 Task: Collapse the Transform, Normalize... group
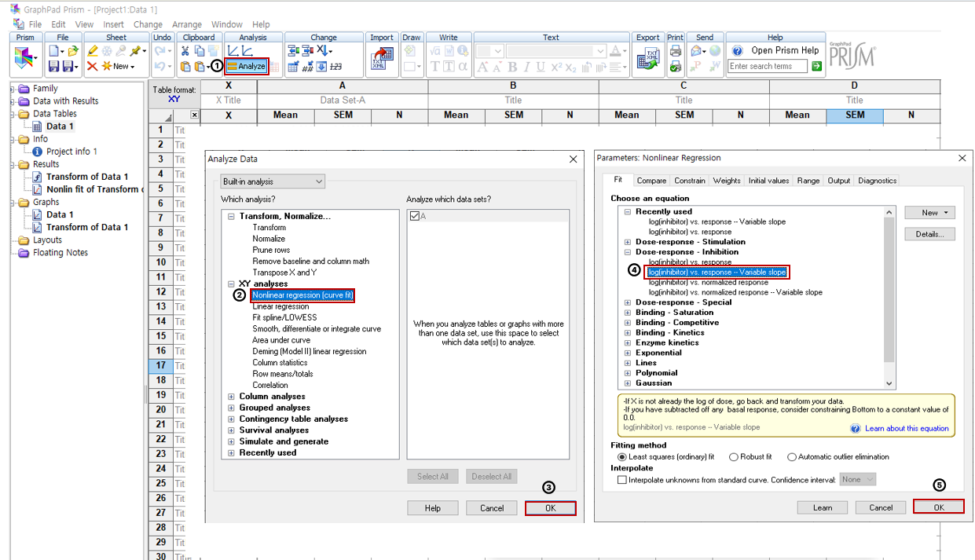click(232, 216)
